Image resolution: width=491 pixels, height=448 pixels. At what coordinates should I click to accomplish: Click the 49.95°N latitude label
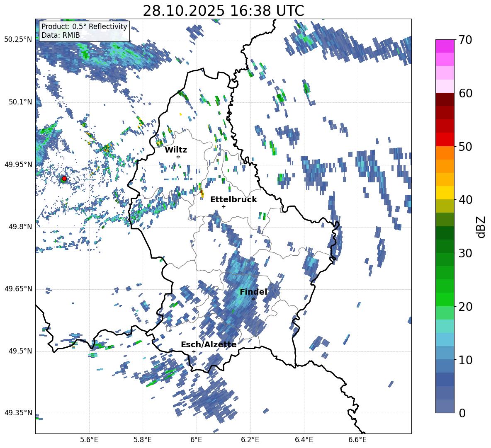tap(18, 165)
